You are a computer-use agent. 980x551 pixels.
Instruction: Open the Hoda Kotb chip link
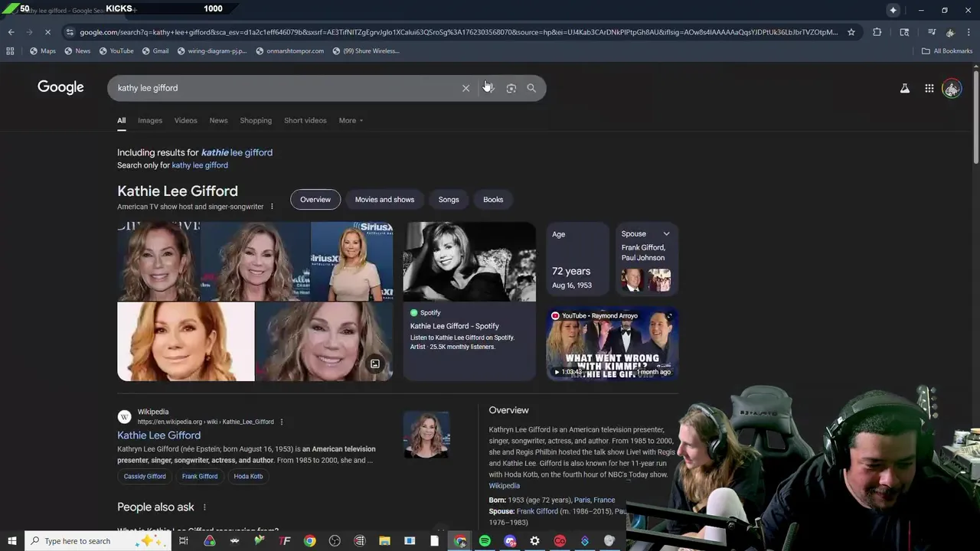[x=248, y=476]
